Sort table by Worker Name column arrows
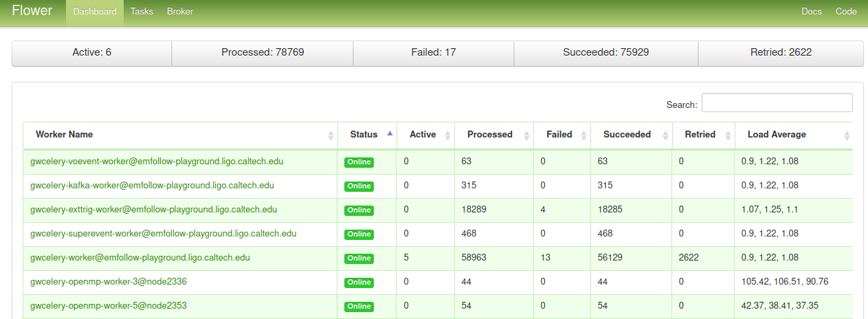868x319 pixels. (331, 135)
